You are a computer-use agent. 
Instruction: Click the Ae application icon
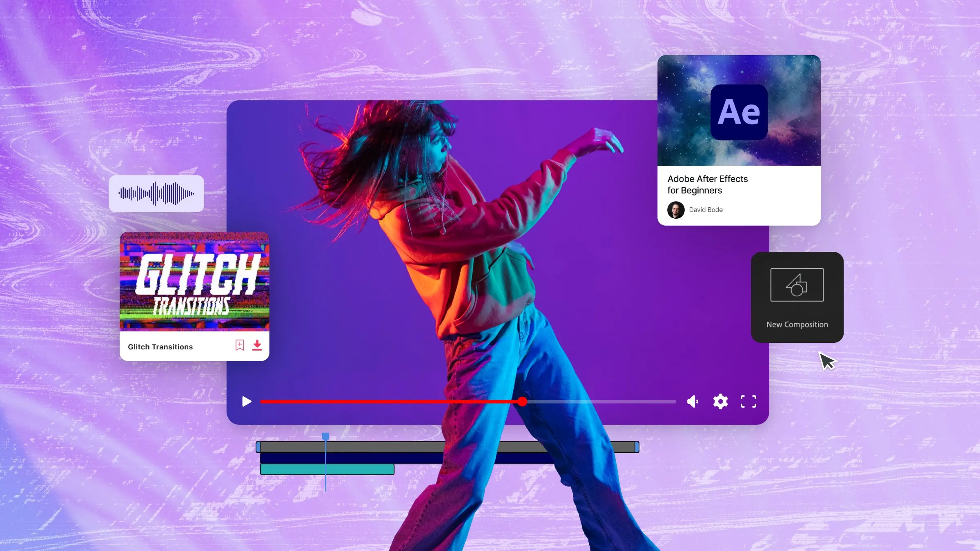[x=739, y=110]
